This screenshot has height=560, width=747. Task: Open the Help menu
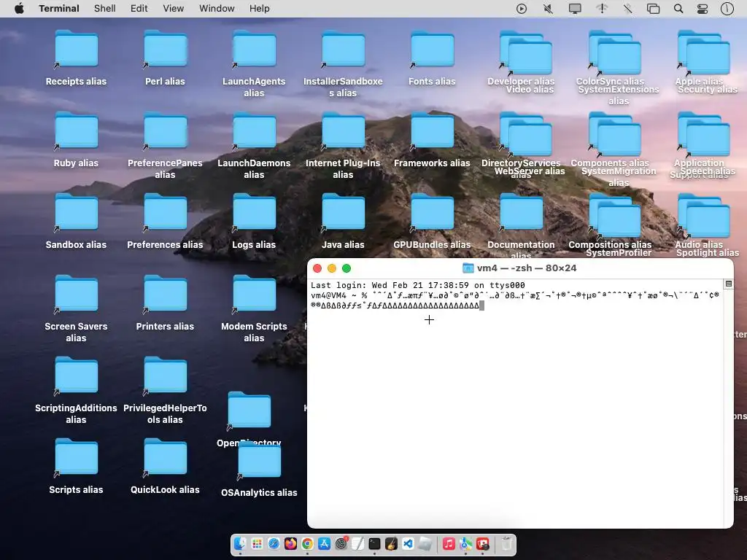[260, 9]
